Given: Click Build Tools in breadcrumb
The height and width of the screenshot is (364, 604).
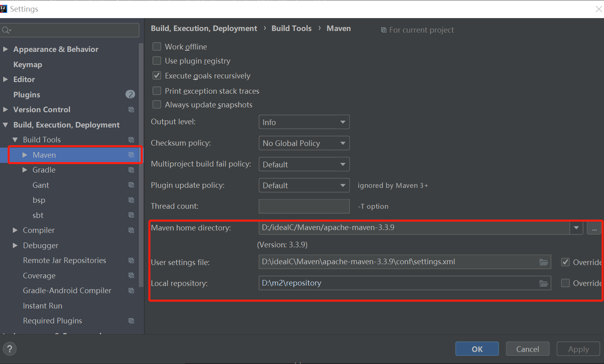Looking at the screenshot, I should point(292,28).
